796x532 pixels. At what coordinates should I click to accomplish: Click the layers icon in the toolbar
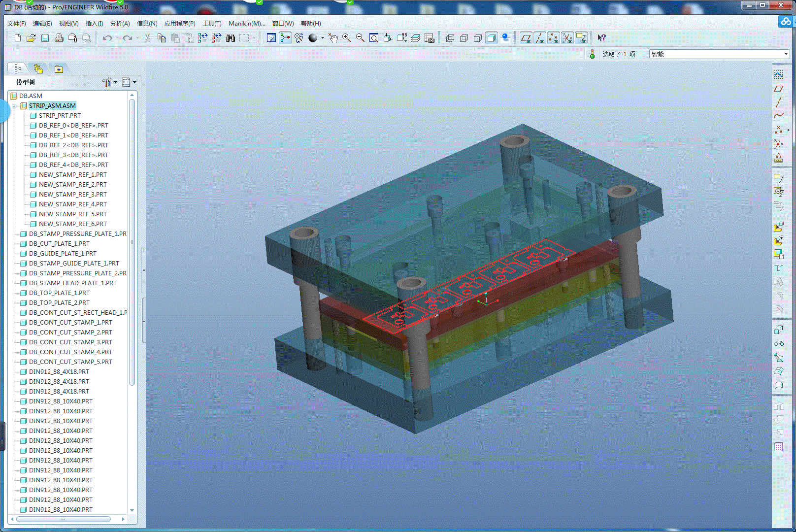coord(416,38)
